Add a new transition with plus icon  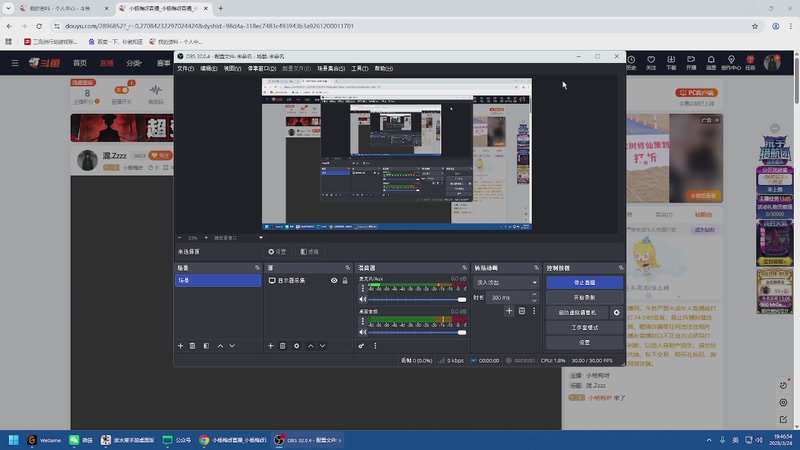click(x=509, y=311)
